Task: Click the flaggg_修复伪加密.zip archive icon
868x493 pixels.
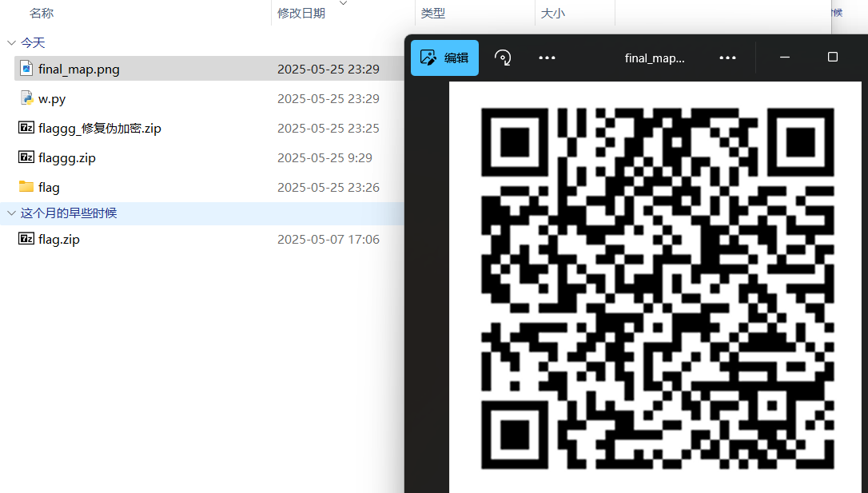Action: coord(26,128)
